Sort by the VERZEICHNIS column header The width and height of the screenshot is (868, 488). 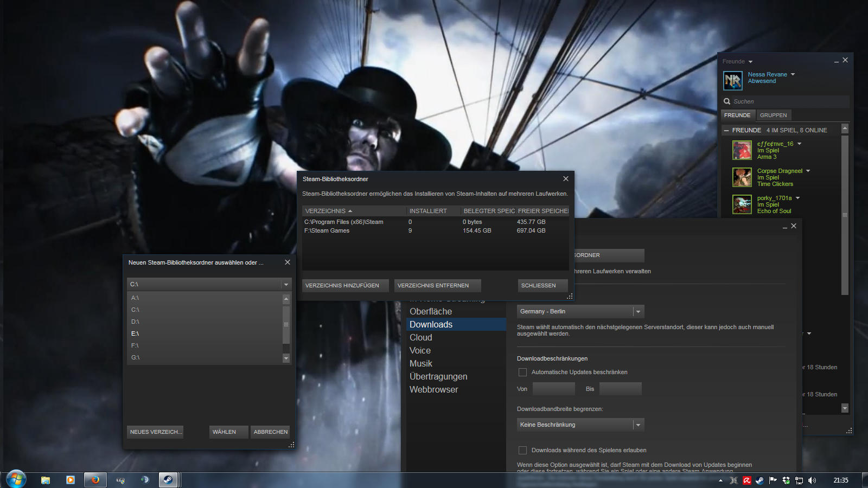[x=354, y=211]
